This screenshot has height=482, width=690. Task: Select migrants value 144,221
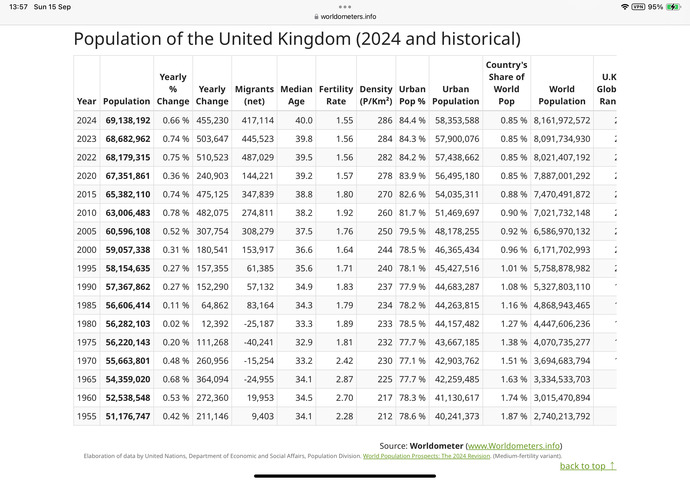click(x=257, y=176)
